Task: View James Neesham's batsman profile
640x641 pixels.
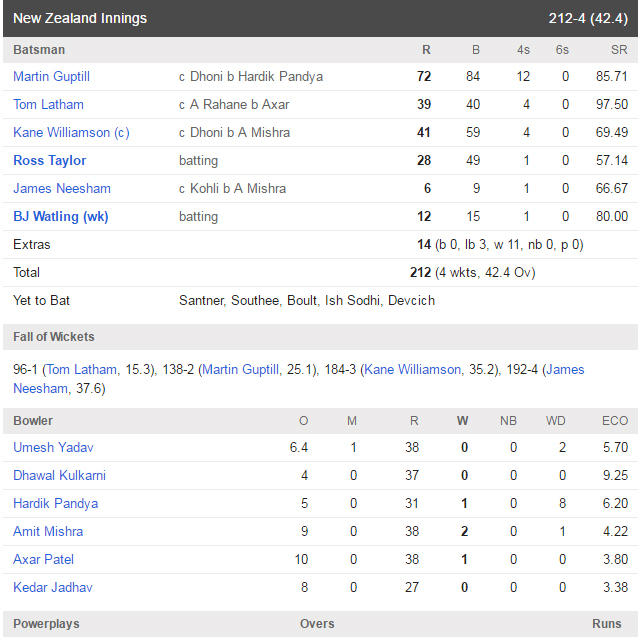Action: [x=62, y=188]
